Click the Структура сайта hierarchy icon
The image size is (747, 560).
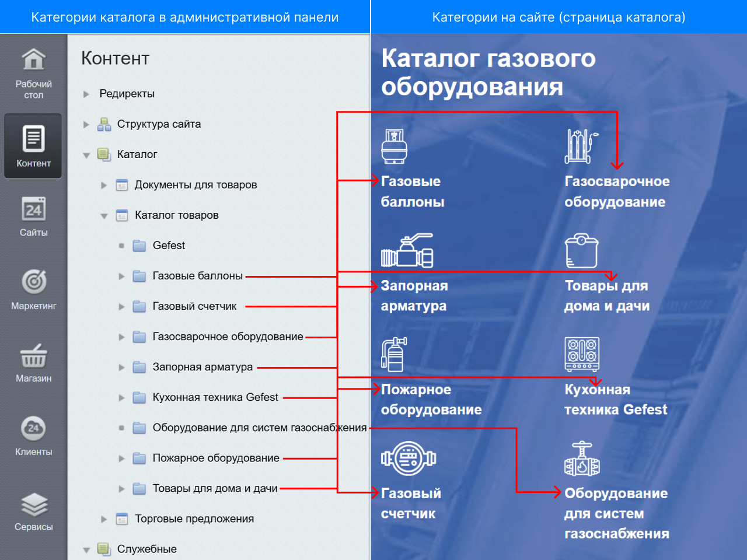(x=104, y=124)
